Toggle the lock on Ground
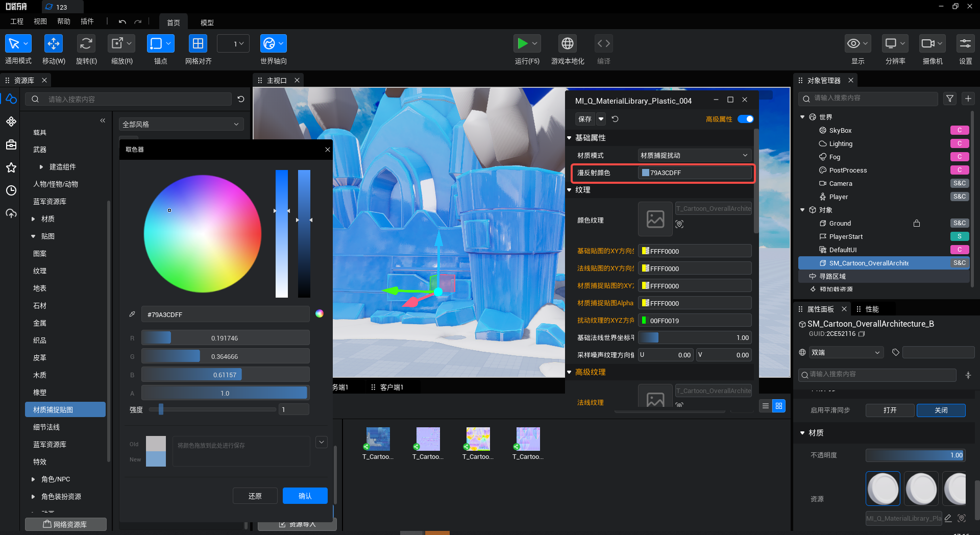This screenshot has width=980, height=535. point(917,223)
